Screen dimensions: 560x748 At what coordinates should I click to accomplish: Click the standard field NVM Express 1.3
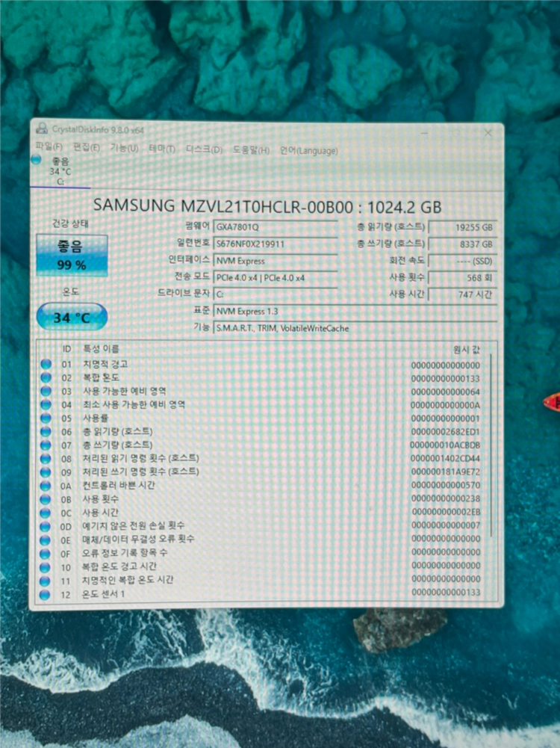(x=355, y=311)
